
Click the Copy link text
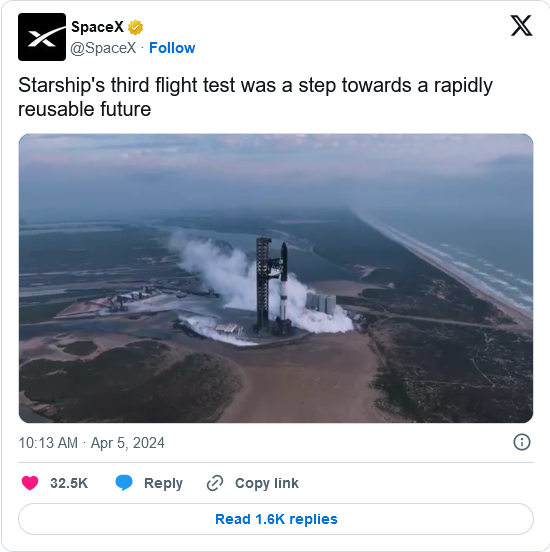tap(267, 483)
